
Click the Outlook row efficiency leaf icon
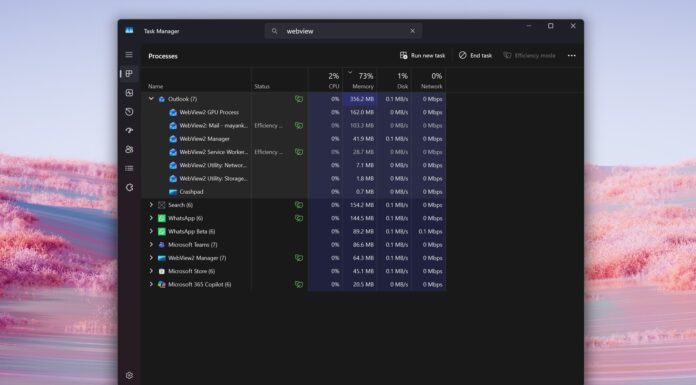(299, 99)
